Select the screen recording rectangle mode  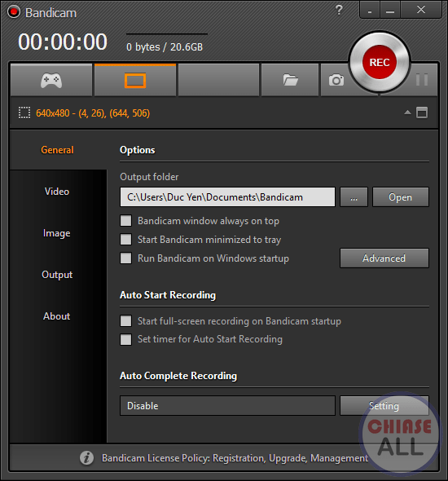tap(135, 81)
